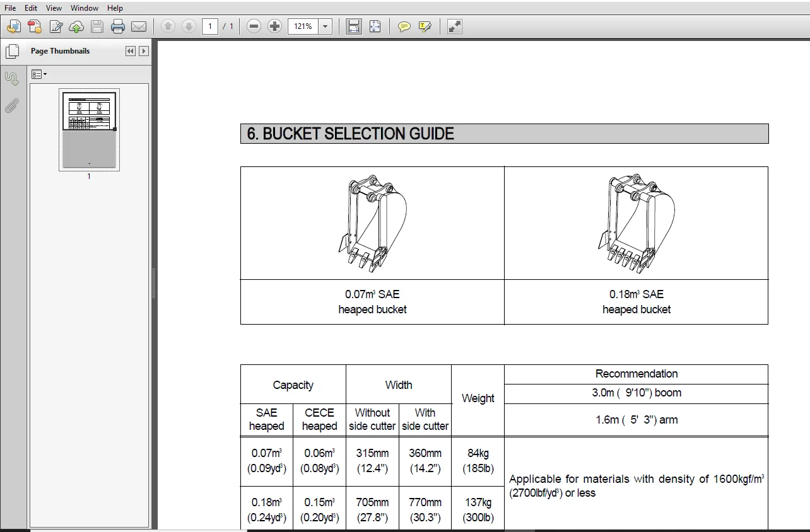This screenshot has height=532, width=810.
Task: Click the 'Without side cutter' column header
Action: point(372,419)
